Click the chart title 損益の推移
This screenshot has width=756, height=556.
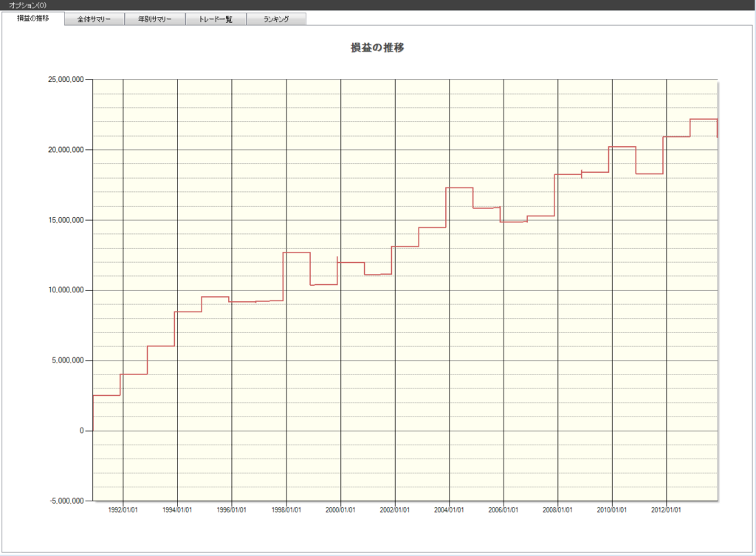(377, 48)
